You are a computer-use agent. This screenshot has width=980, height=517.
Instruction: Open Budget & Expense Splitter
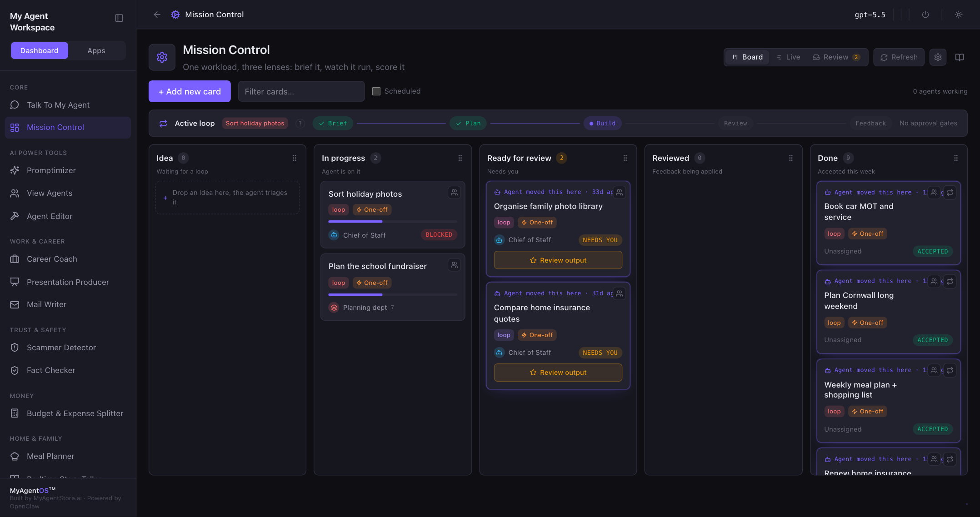pos(68,413)
